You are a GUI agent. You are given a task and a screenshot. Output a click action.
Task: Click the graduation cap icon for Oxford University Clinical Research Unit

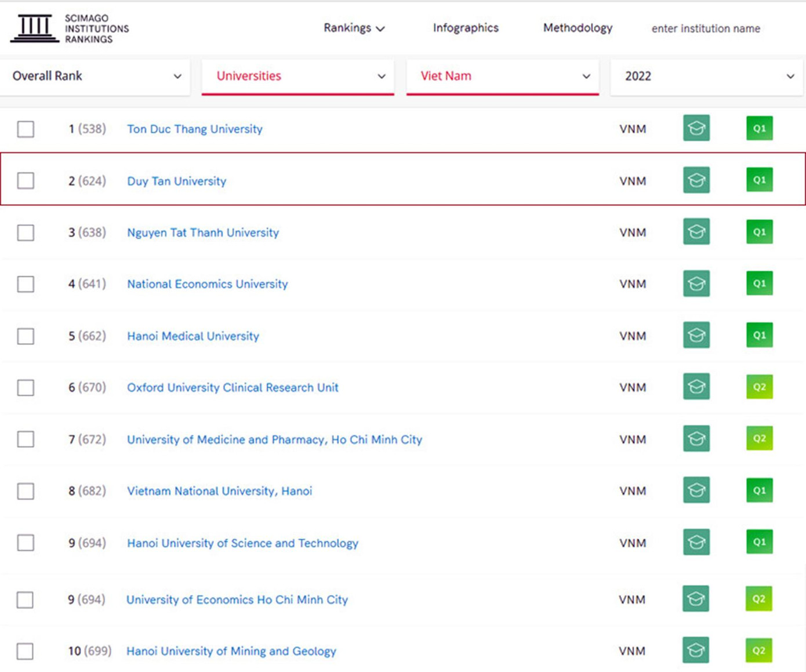point(696,387)
